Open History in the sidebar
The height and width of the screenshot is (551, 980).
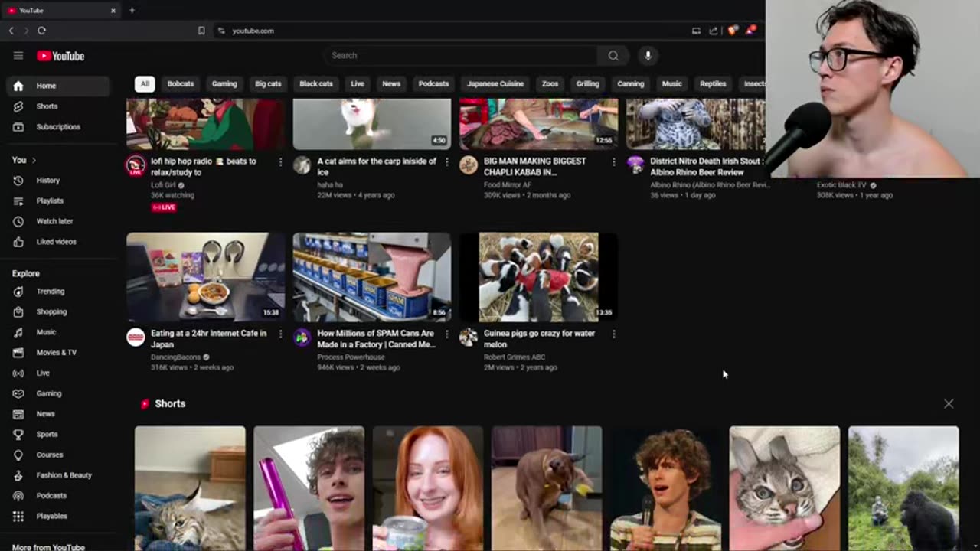[x=58, y=181]
